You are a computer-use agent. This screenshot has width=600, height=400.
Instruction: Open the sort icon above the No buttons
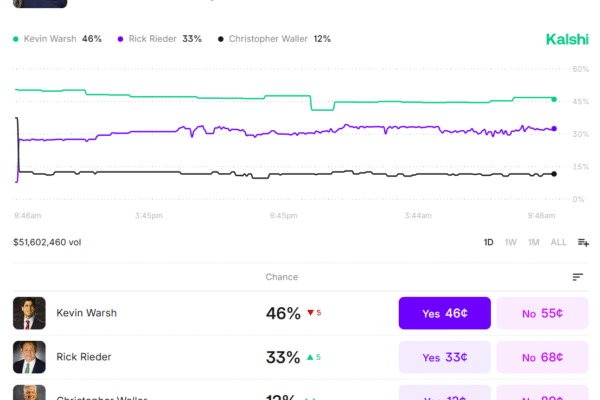click(x=577, y=277)
